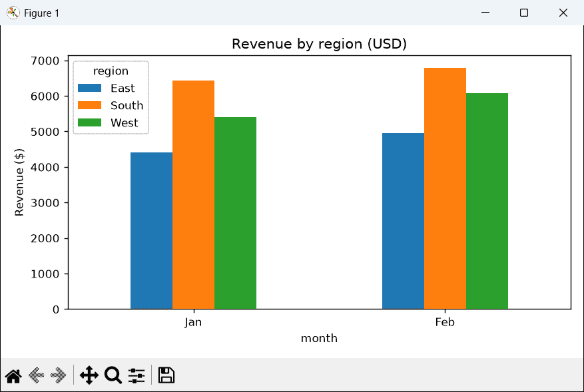The image size is (584, 392).
Task: Click the 'Revenue ($)' y-axis label
Action: point(19,182)
